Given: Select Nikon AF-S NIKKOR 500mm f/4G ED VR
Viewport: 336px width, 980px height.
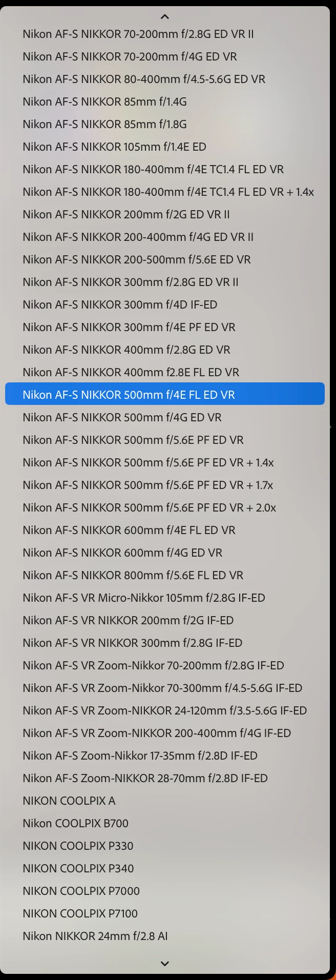Looking at the screenshot, I should click(x=165, y=417).
